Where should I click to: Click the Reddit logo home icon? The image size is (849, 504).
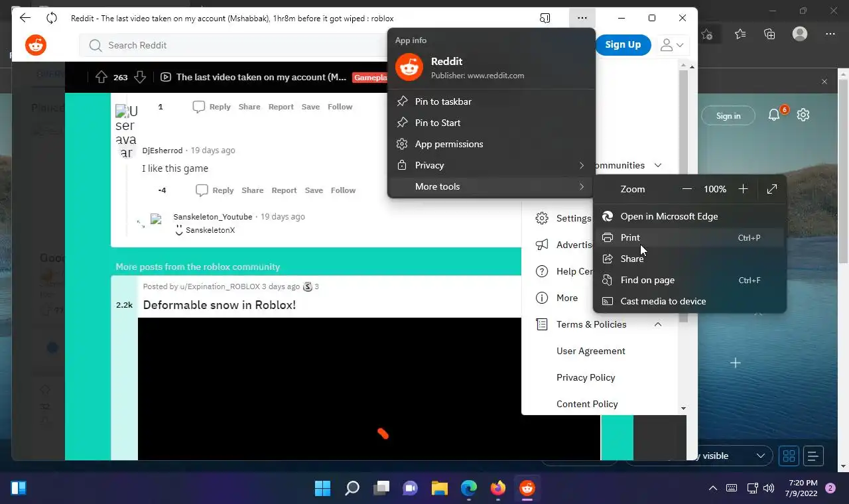pos(36,44)
